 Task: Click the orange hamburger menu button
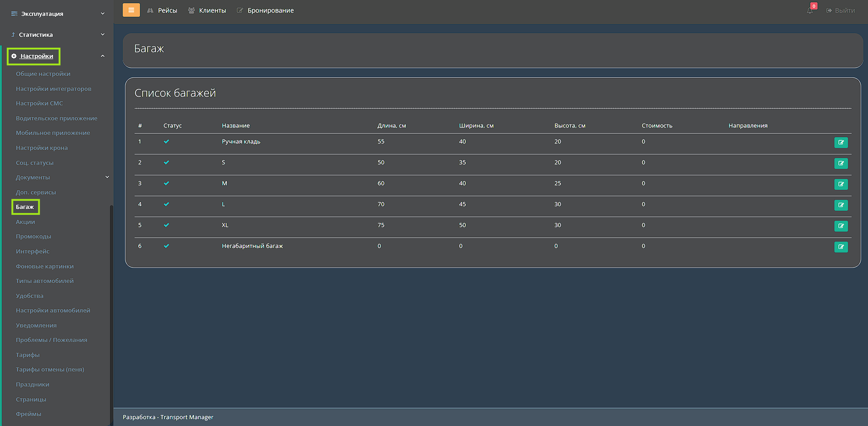131,10
